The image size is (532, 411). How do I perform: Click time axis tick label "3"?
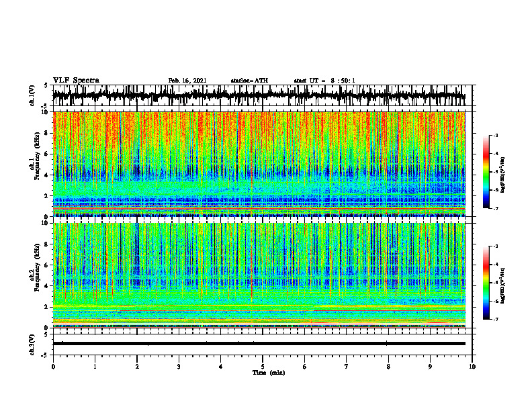(x=179, y=367)
